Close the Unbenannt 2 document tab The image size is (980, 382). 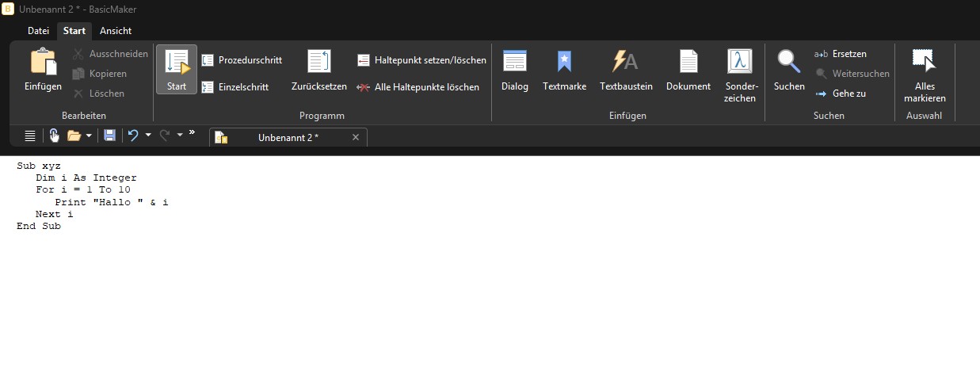[x=356, y=137]
